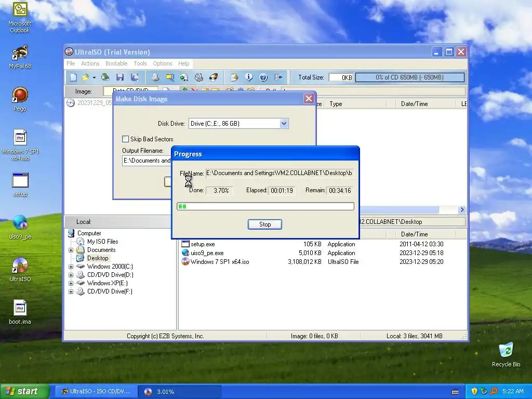Screen dimensions: 532x399
Task: Expand the CD/DVD Drive(F:) tree node
Action: tap(71, 291)
